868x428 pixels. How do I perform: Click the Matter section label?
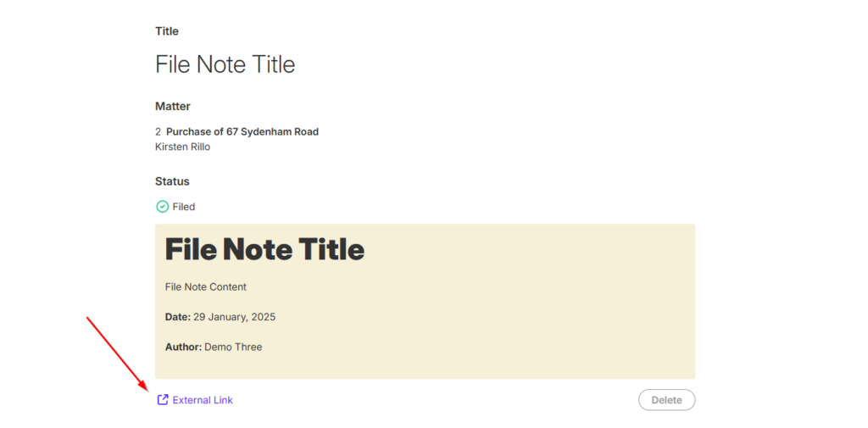(173, 107)
